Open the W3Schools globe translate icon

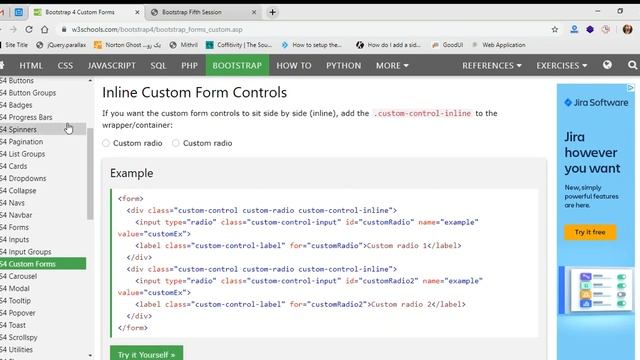click(x=607, y=65)
